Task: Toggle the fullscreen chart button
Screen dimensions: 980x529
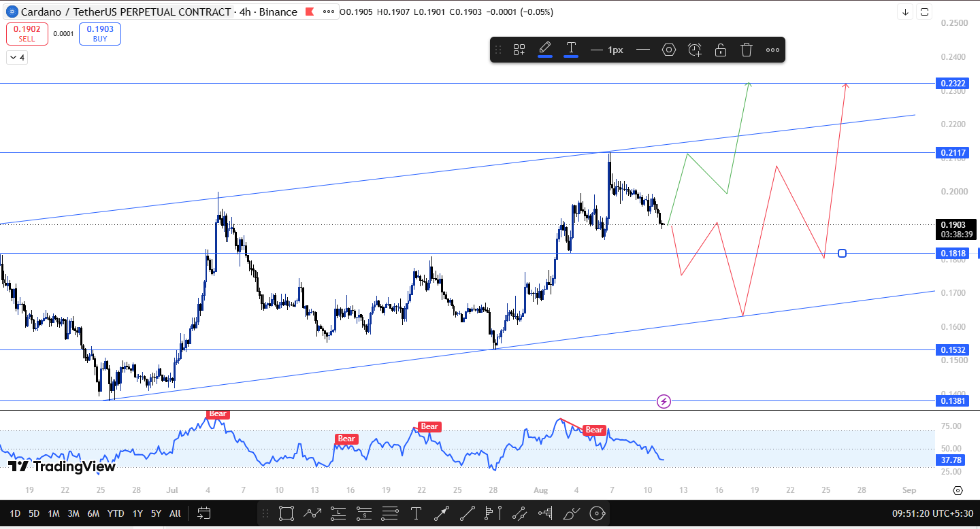Action: tap(924, 12)
